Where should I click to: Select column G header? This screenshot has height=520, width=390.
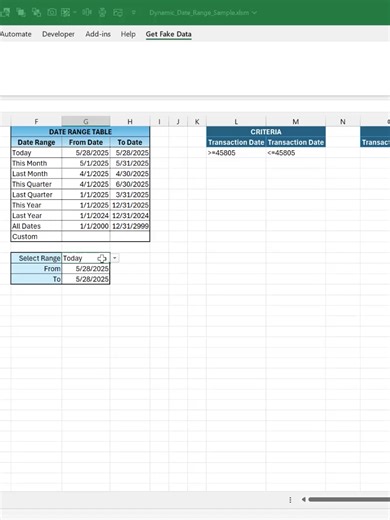[x=86, y=121]
